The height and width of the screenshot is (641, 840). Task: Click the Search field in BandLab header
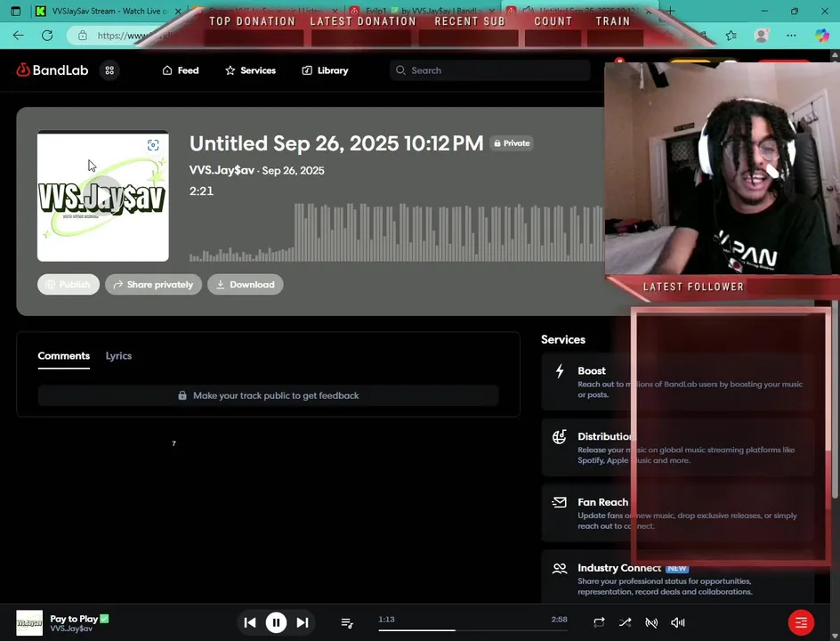[x=489, y=70]
